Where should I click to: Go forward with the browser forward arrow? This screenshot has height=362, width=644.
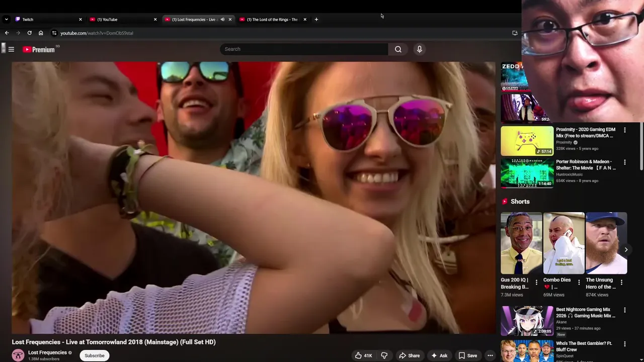[18, 33]
